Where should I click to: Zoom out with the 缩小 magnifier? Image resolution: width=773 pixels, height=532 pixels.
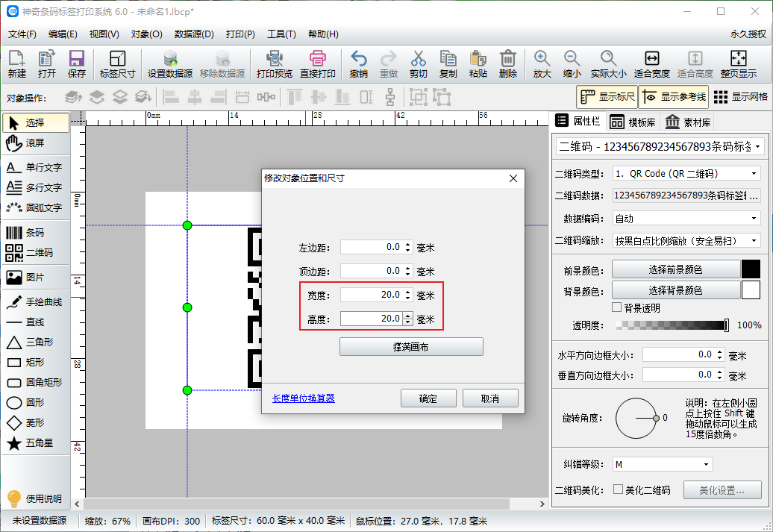click(572, 64)
